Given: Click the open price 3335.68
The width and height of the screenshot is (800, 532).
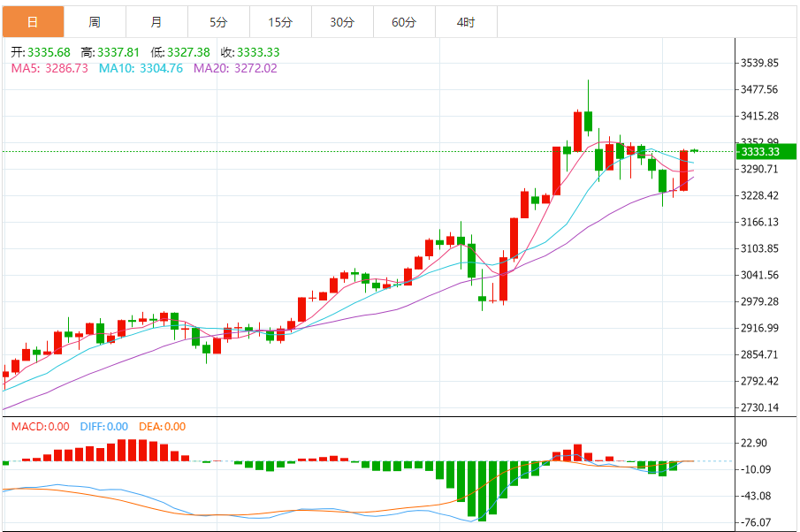Looking at the screenshot, I should 49,52.
